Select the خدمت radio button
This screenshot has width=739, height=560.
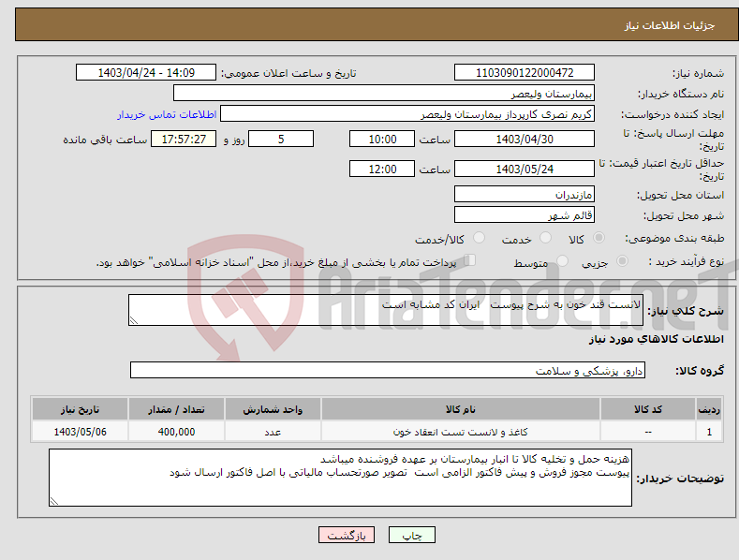pyautogui.click(x=545, y=238)
